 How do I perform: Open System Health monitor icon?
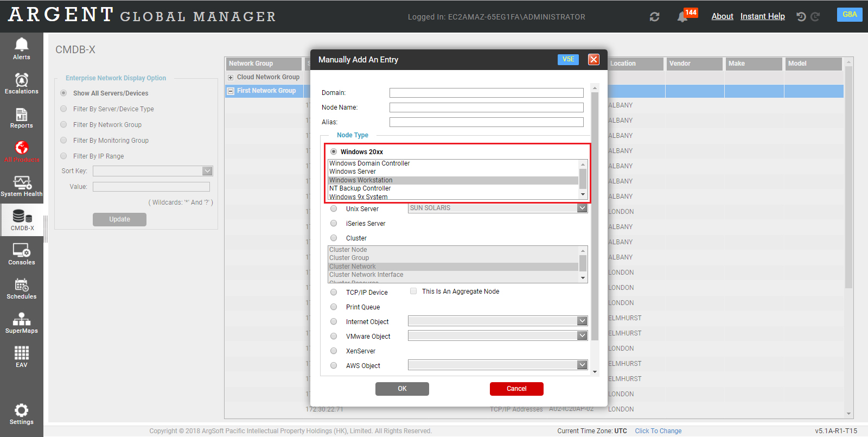pos(22,186)
